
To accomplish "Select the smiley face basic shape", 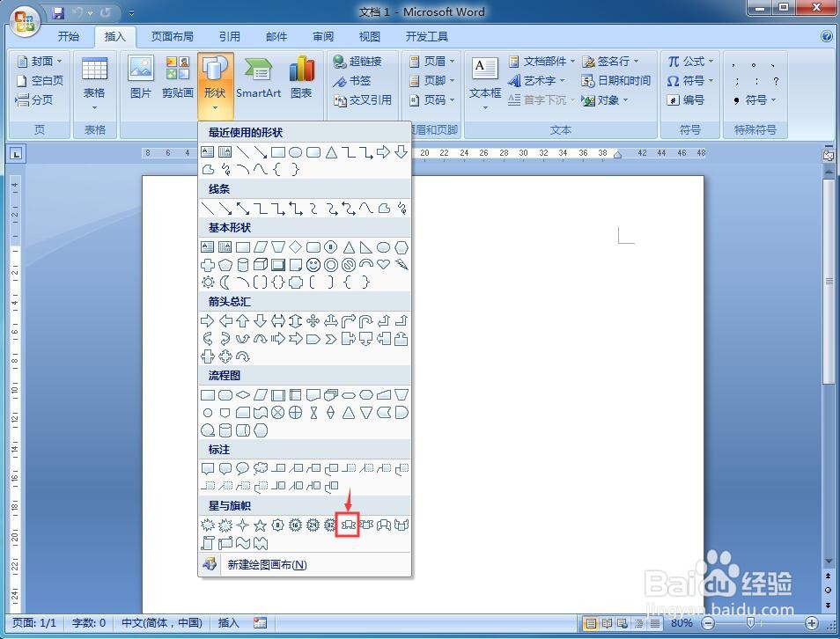I will [x=313, y=265].
